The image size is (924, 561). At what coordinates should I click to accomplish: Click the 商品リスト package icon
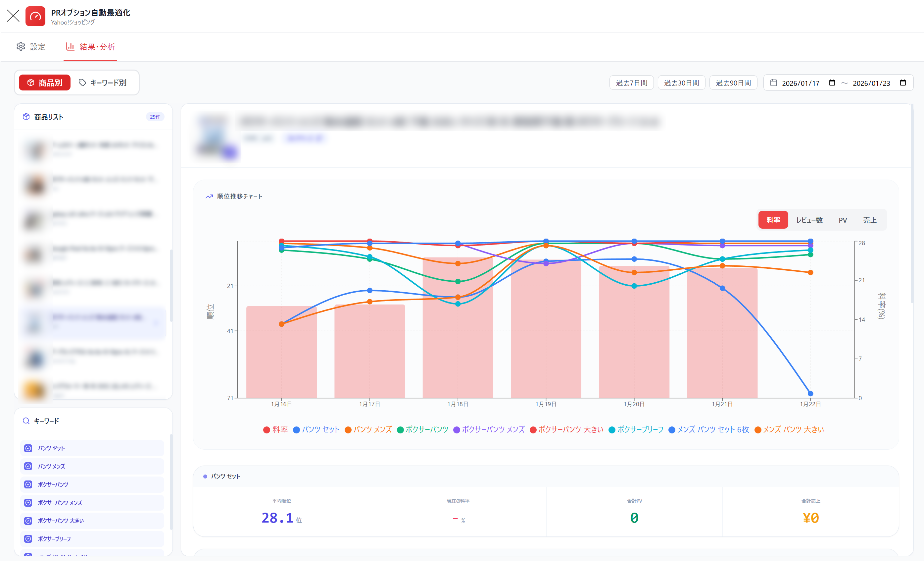pos(26,117)
